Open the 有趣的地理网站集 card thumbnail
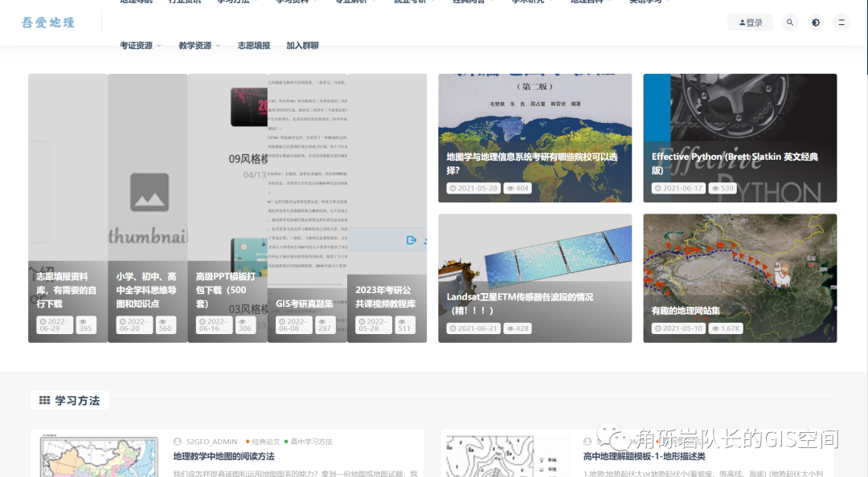Screen dimensions: 868x477 tap(739, 279)
